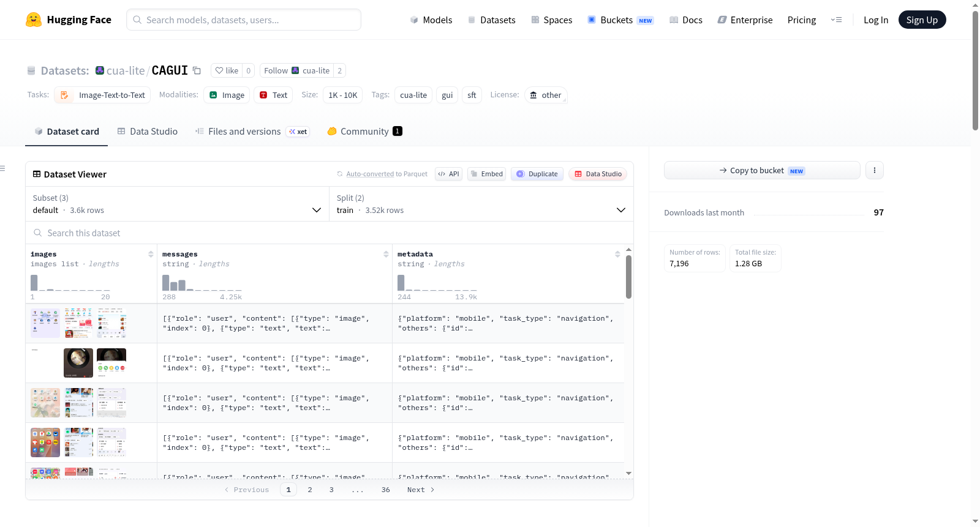Click Log In link
Image resolution: width=980 pixels, height=527 pixels.
coord(876,20)
